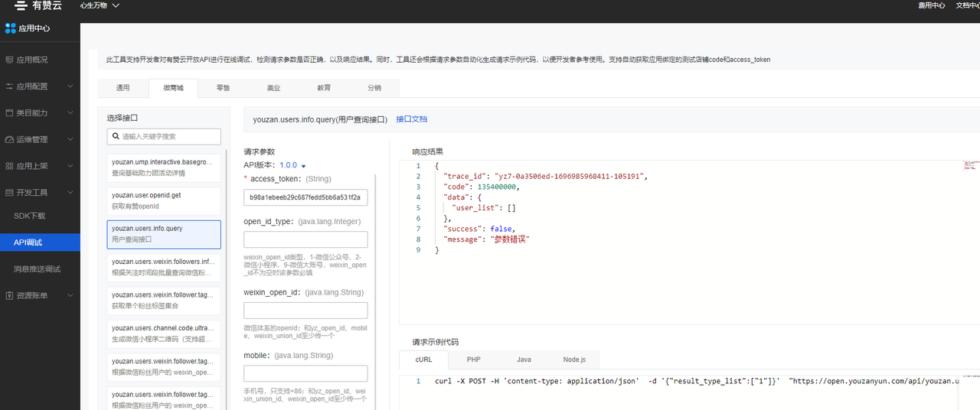The image size is (980, 410).
Task: Switch to the 分销 tab
Action: pyautogui.click(x=374, y=88)
